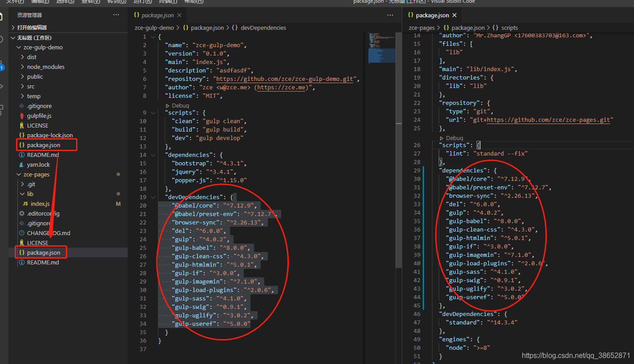Expand the public folder

[x=23, y=76]
